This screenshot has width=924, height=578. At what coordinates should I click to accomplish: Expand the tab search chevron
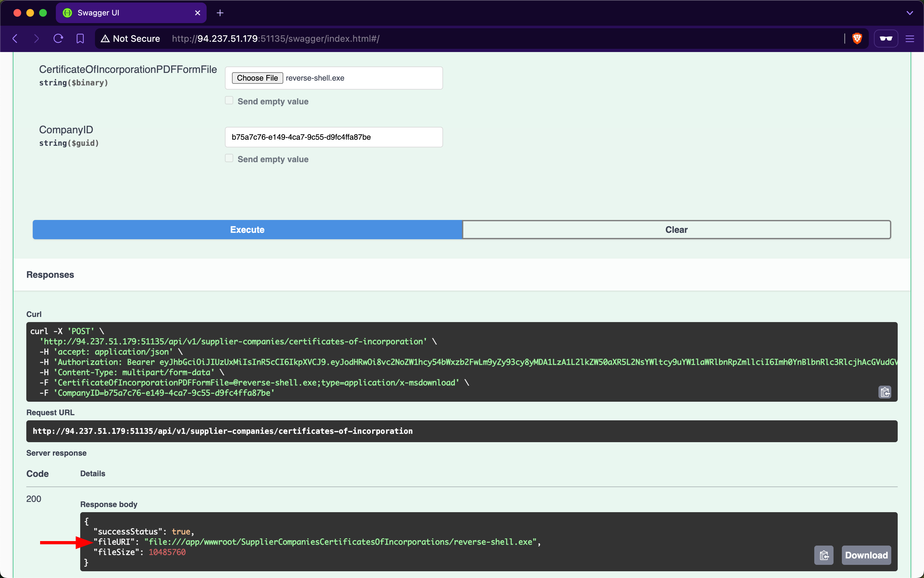[x=910, y=13]
